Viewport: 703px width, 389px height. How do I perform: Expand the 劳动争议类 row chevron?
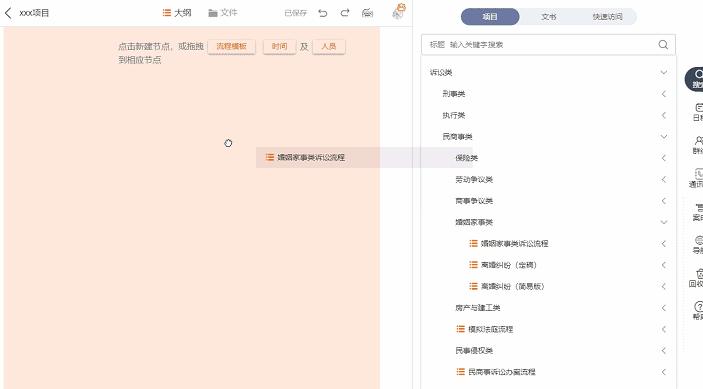click(x=664, y=179)
